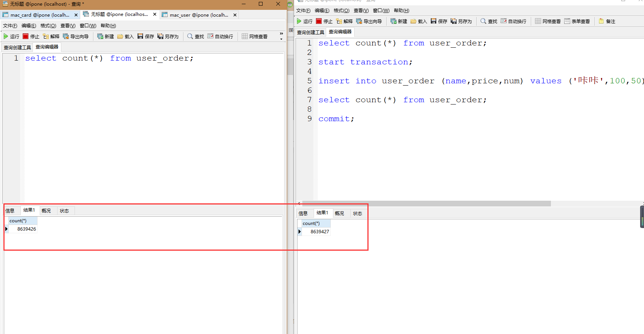644x334 pixels.
Task: Open export wizard in left window
Action: click(76, 36)
